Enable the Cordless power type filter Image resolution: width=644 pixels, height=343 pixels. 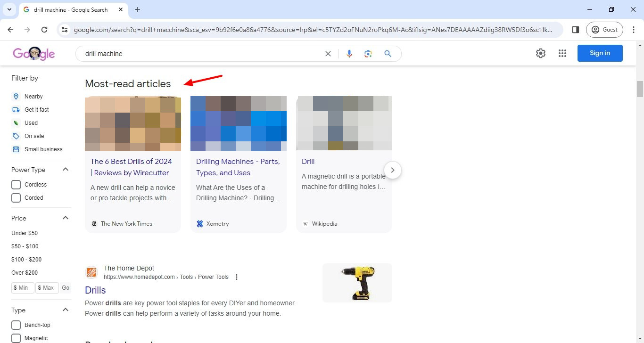click(x=16, y=184)
